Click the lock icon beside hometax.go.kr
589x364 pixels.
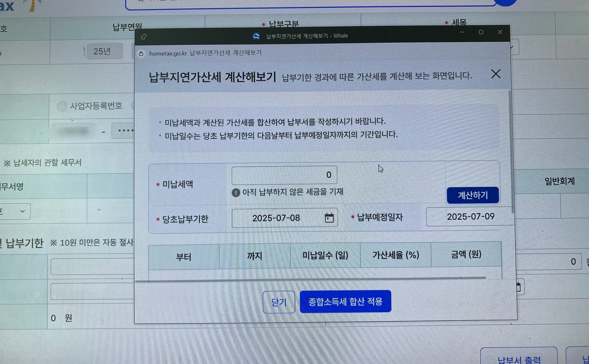pyautogui.click(x=141, y=54)
